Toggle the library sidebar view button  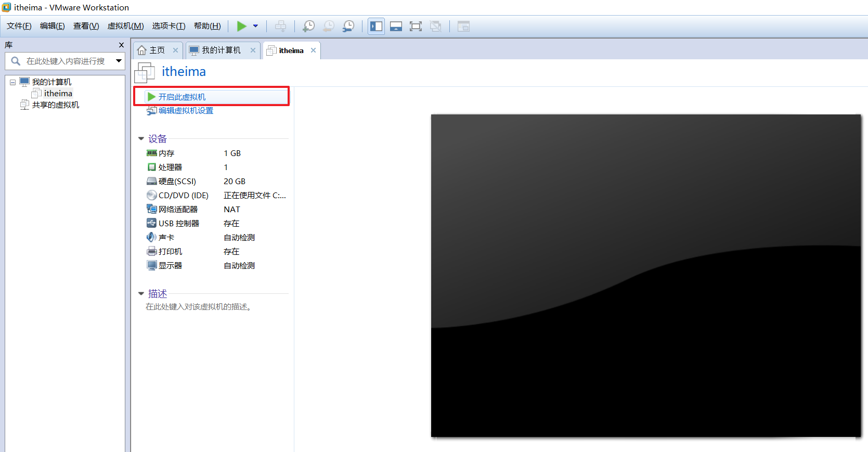376,26
